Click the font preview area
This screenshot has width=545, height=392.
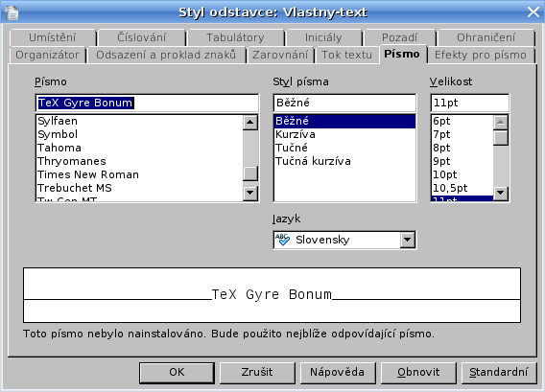(x=272, y=295)
